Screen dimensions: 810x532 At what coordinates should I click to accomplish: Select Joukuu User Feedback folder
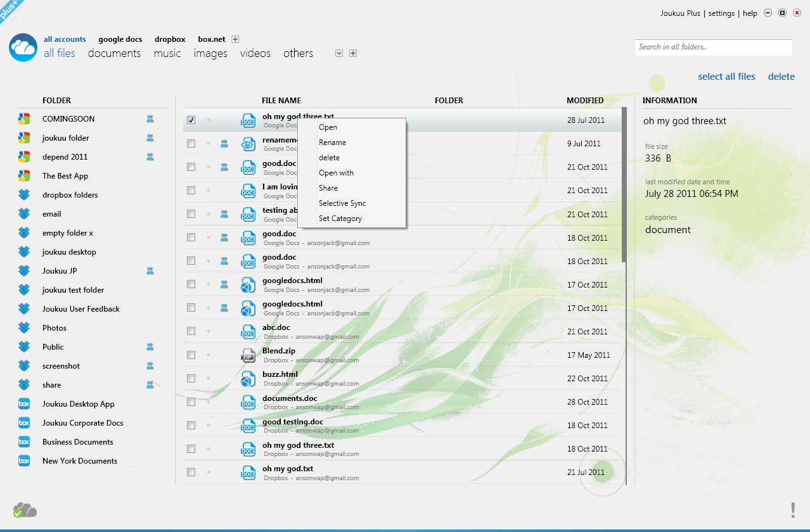pos(81,309)
